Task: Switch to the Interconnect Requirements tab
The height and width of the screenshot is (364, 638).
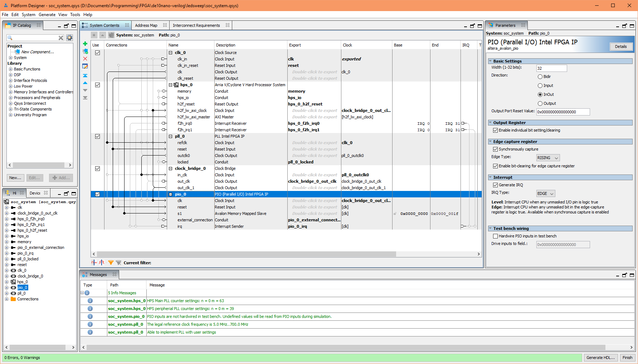Action: pos(196,25)
